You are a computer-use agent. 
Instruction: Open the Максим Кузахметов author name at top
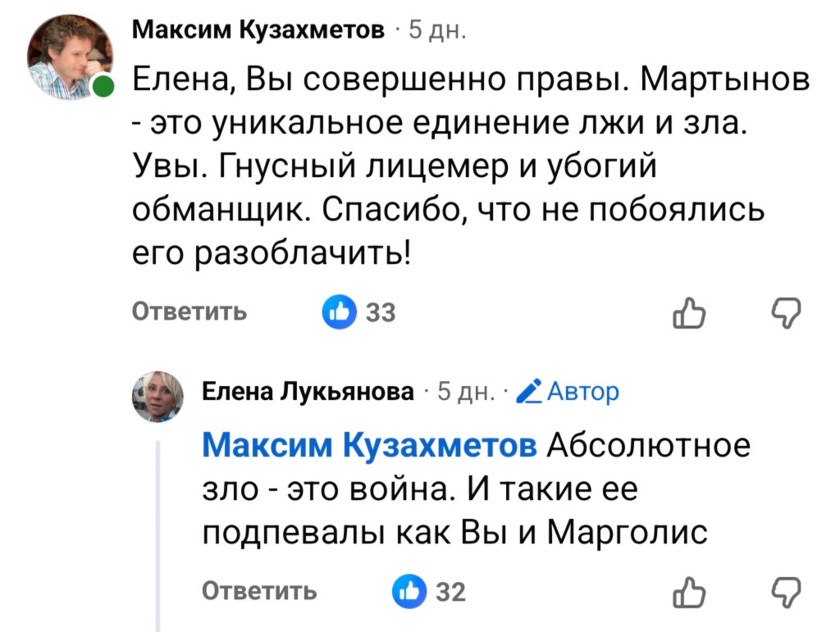(258, 31)
